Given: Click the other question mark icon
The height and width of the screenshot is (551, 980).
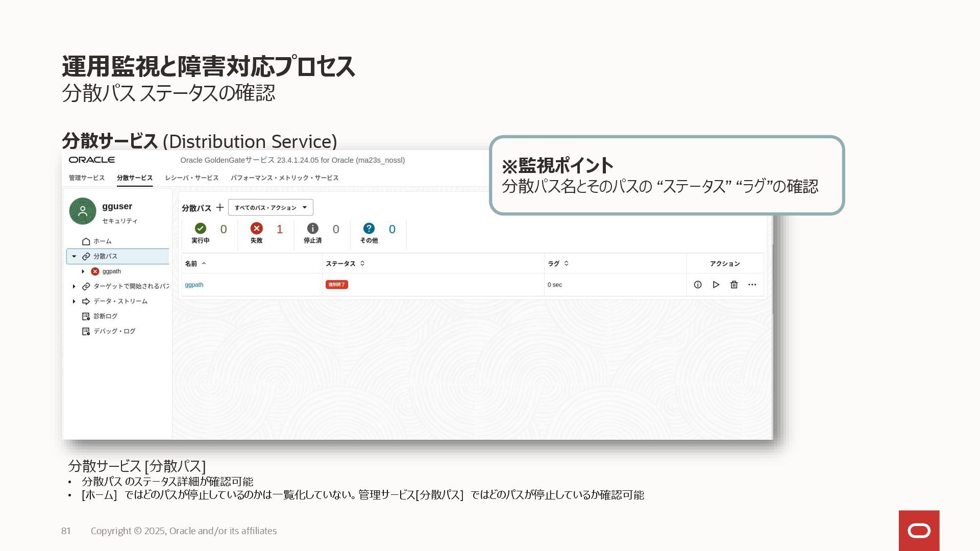Looking at the screenshot, I should pyautogui.click(x=369, y=229).
